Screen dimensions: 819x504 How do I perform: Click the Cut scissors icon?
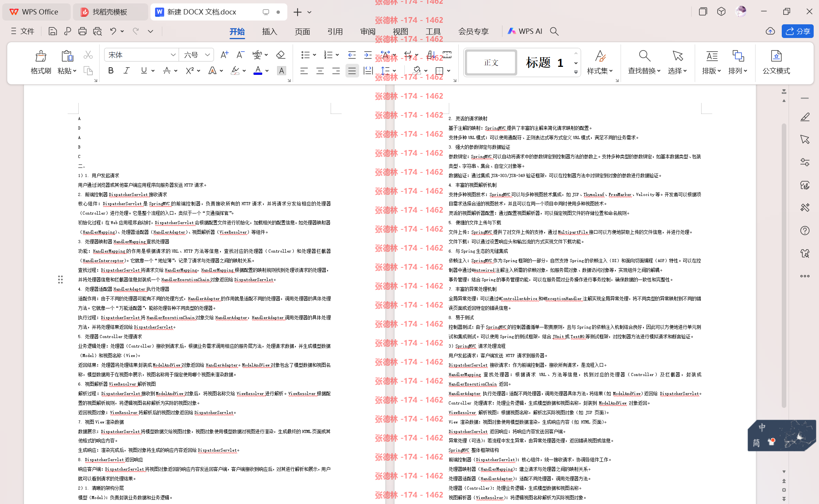[88, 55]
